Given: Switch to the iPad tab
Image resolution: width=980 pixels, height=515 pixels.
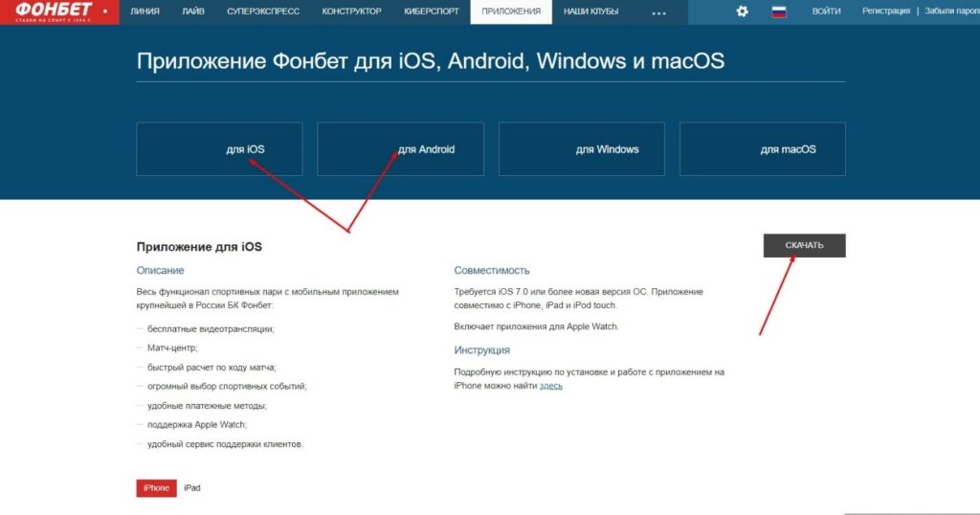Looking at the screenshot, I should (191, 488).
